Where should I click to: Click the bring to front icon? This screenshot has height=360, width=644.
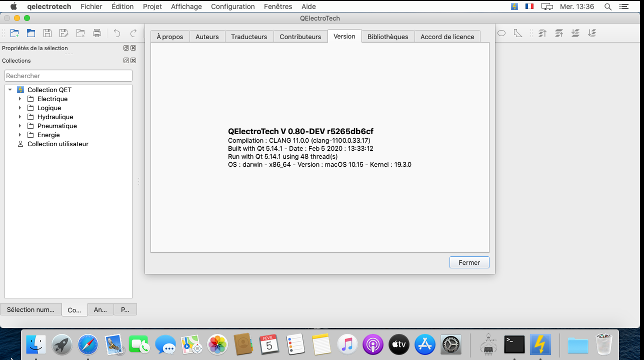(x=542, y=33)
